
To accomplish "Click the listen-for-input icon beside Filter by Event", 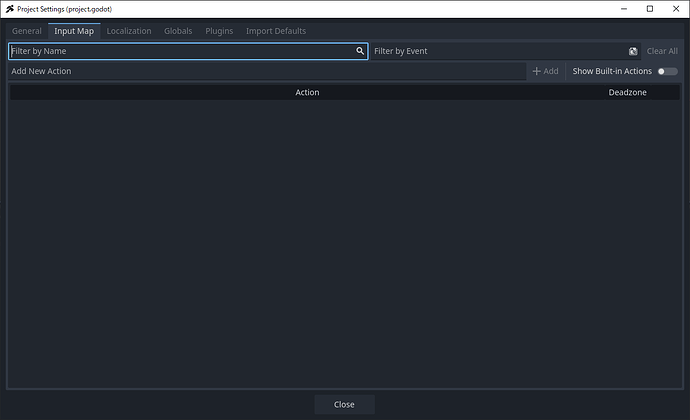I will coord(633,51).
